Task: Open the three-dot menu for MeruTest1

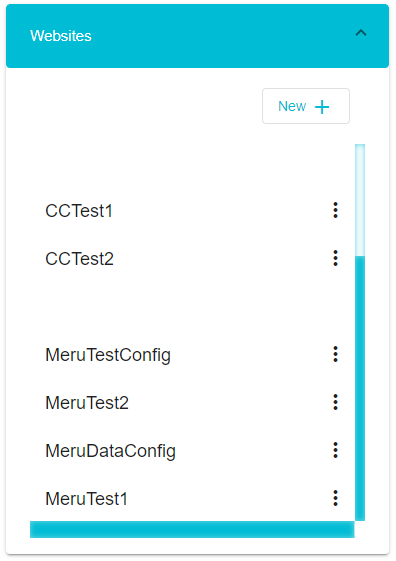Action: click(335, 498)
